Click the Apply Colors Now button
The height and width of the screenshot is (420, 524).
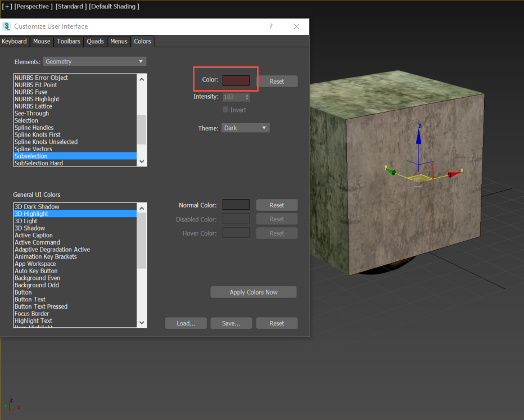253,292
